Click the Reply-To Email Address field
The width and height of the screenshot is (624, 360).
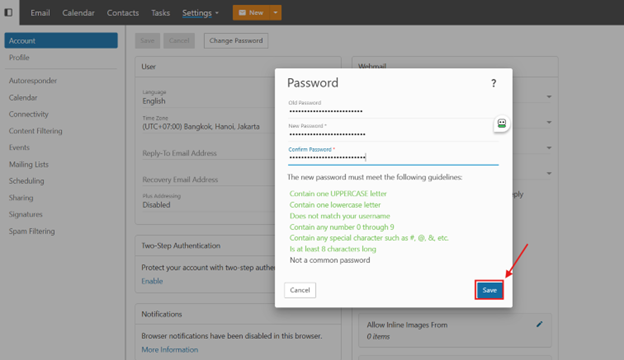[209, 153]
